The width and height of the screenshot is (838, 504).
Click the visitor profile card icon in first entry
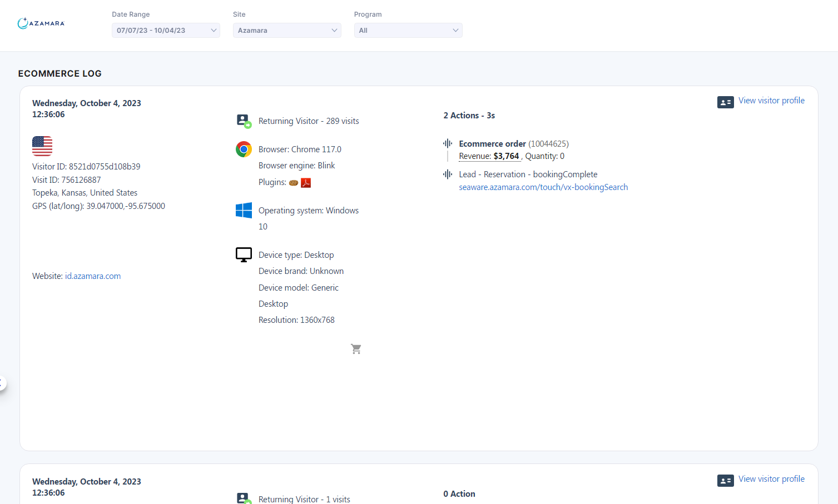point(725,102)
